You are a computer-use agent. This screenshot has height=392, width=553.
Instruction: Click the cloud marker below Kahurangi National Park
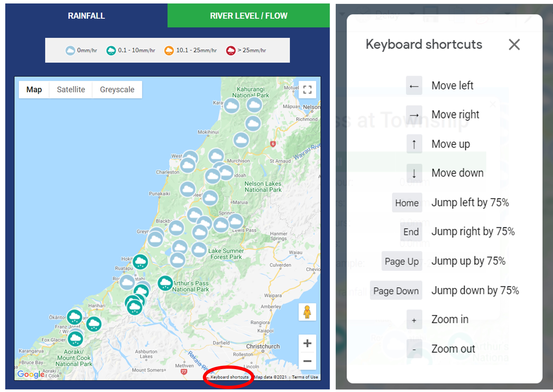point(254,105)
